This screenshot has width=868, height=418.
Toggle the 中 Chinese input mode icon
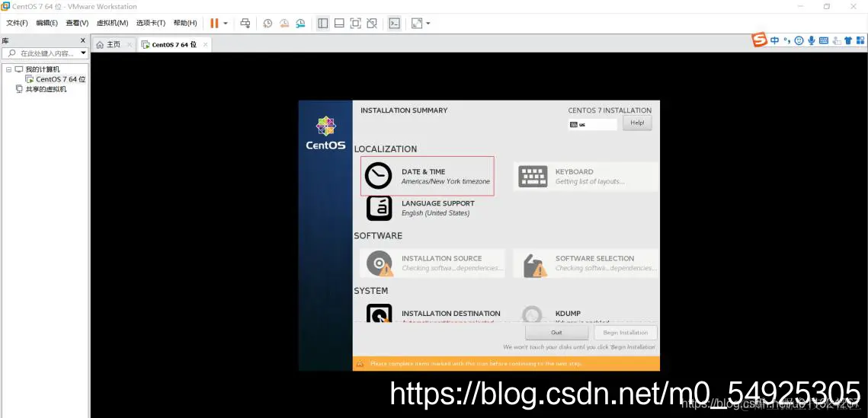[x=774, y=40]
